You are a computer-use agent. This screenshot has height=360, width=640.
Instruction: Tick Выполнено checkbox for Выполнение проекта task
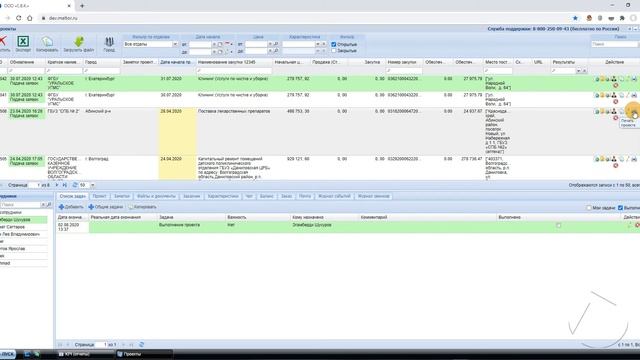click(x=558, y=225)
